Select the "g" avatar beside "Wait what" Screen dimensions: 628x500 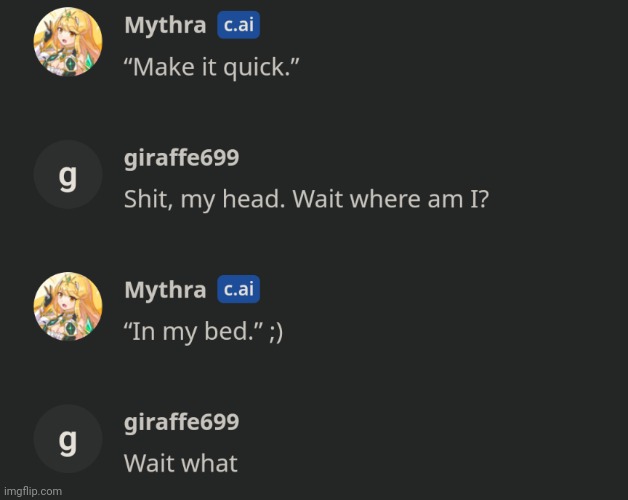tap(68, 439)
